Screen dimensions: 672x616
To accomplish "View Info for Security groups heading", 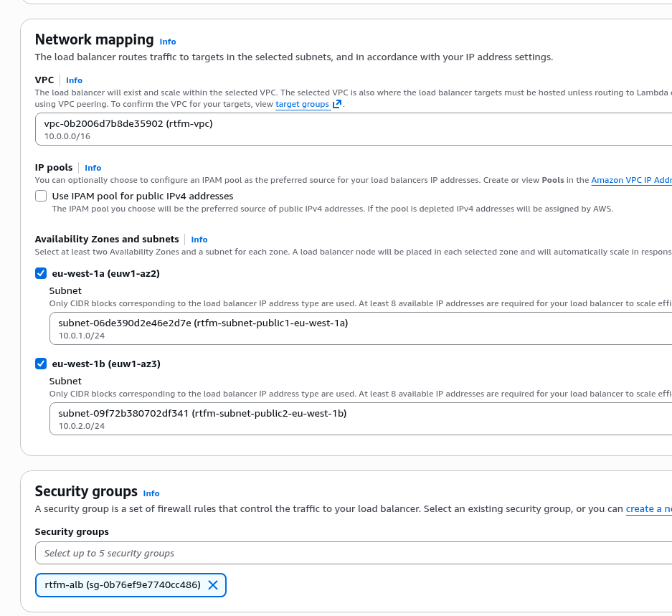I will [151, 493].
